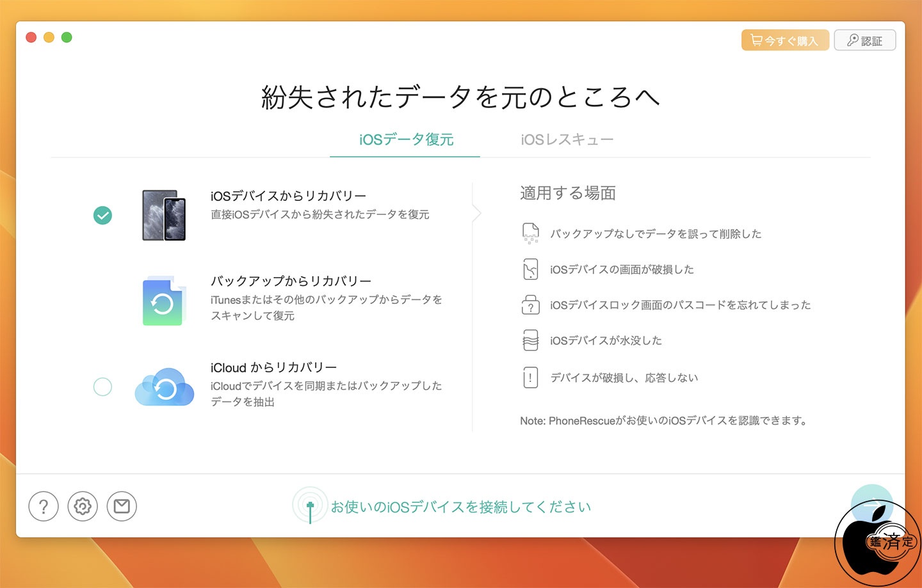The image size is (922, 588).
Task: Select the checked iOS device recovery radio
Action: pyautogui.click(x=102, y=216)
